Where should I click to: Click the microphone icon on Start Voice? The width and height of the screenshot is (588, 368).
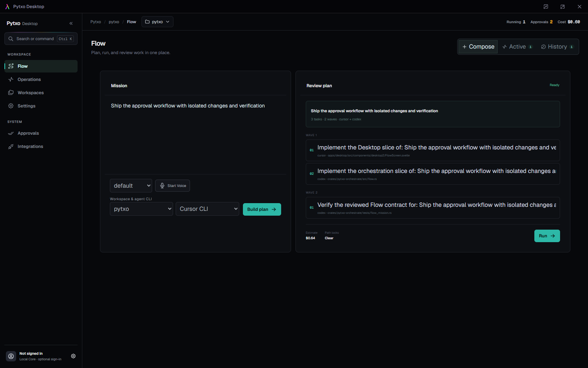162,186
